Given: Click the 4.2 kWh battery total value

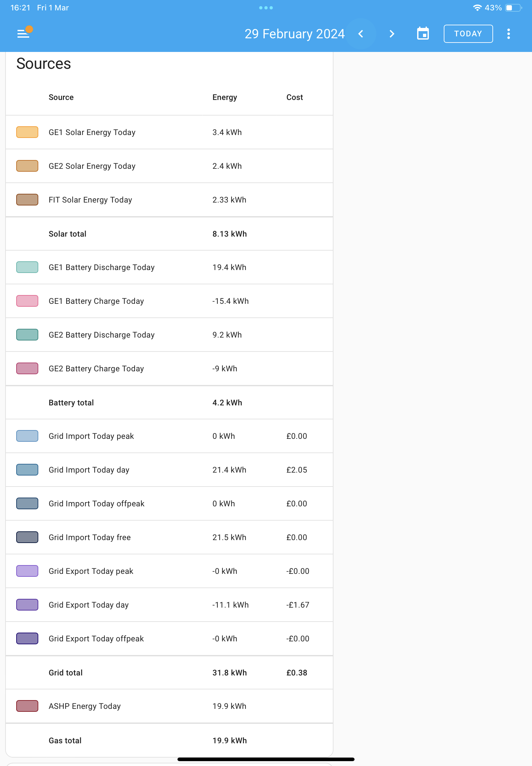Looking at the screenshot, I should pos(227,402).
